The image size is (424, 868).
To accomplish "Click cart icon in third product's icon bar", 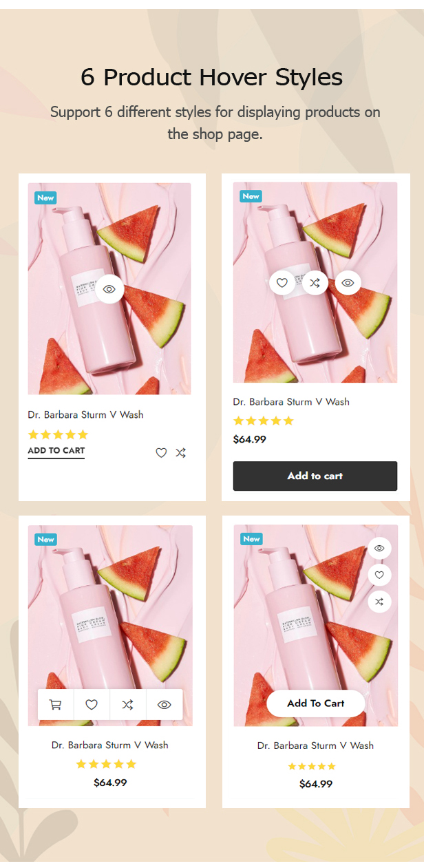I will 56,704.
